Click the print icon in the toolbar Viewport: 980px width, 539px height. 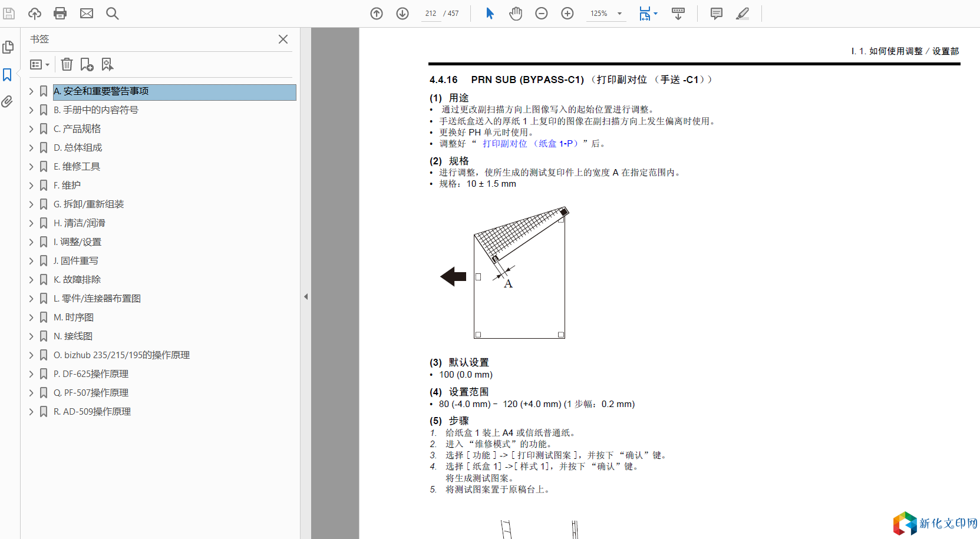pos(60,14)
